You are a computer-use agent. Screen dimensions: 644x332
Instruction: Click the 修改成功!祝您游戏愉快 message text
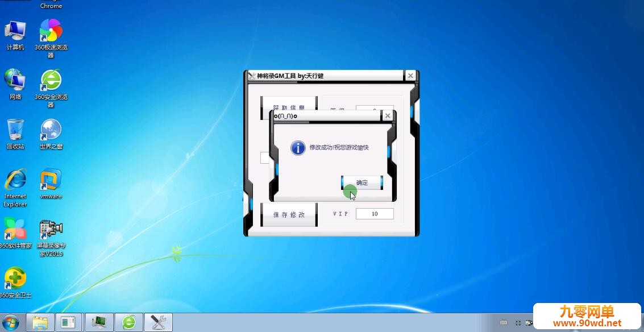tap(339, 147)
